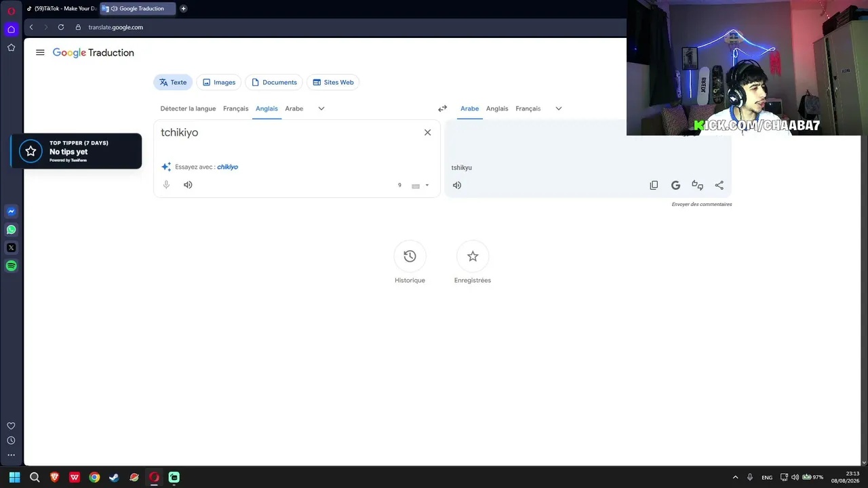The image size is (868, 488).
Task: Listen to the translated text
Action: [457, 185]
